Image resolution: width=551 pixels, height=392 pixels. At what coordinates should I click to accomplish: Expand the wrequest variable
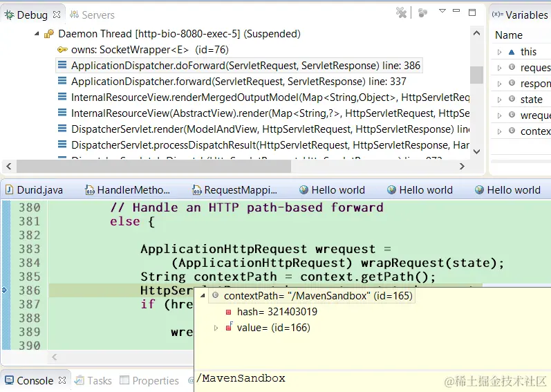coord(499,115)
